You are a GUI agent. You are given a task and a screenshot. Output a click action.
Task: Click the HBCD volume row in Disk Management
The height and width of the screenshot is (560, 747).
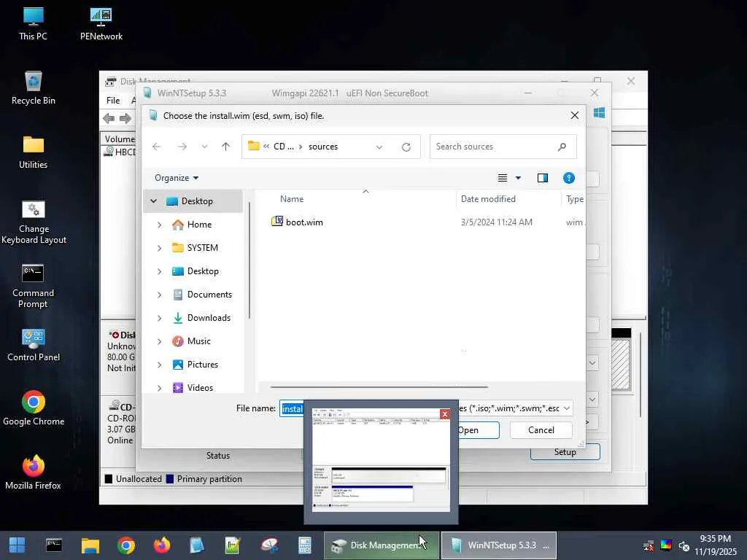[119, 152]
